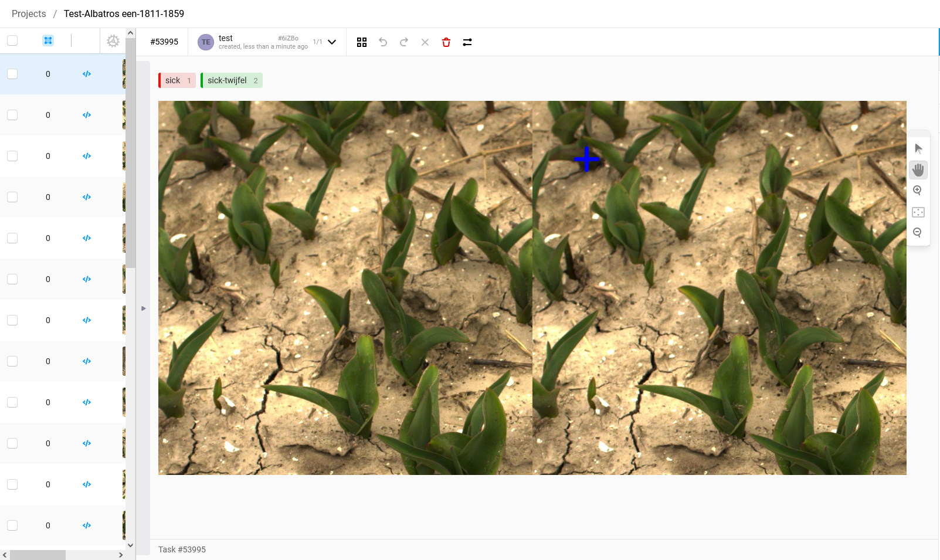The height and width of the screenshot is (560, 940).
Task: Click the zoom out magnifier tool
Action: [x=918, y=233]
